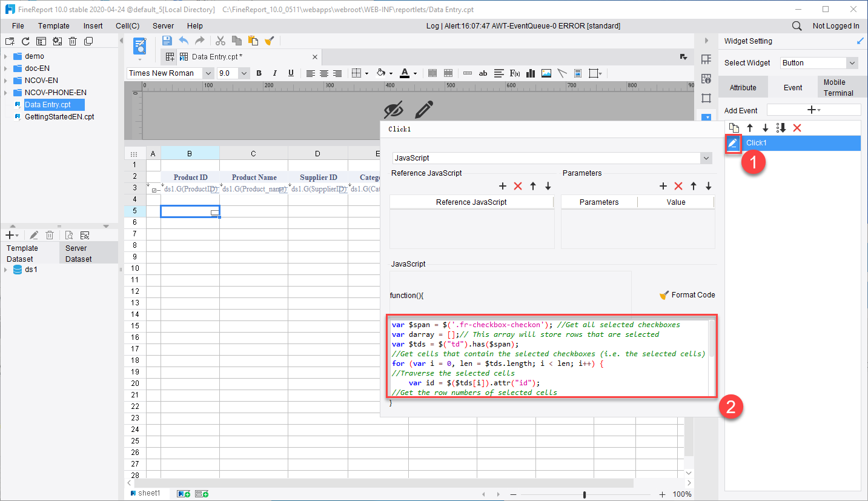This screenshot has width=868, height=501.
Task: Add a new Parameter with plus button
Action: 663,186
